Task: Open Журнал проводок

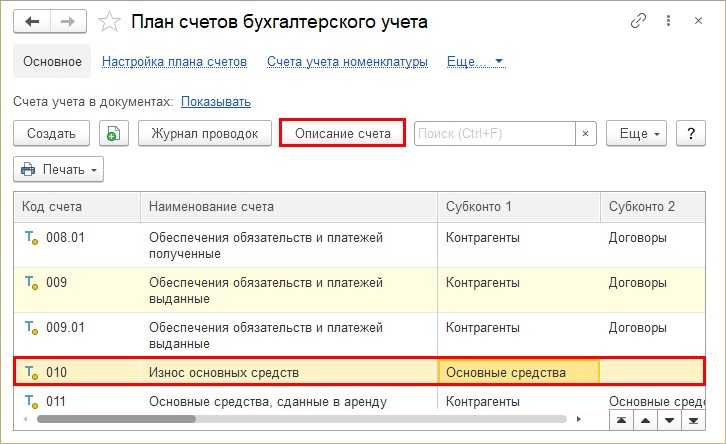Action: (x=205, y=133)
